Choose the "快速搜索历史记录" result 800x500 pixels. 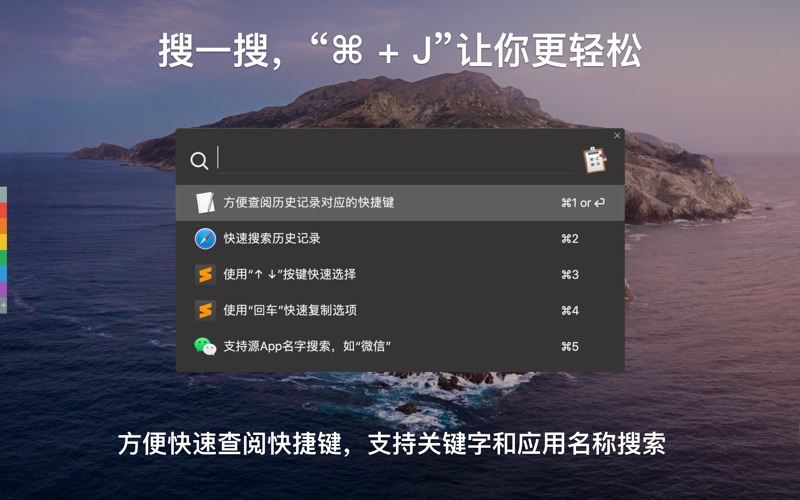click(x=400, y=238)
